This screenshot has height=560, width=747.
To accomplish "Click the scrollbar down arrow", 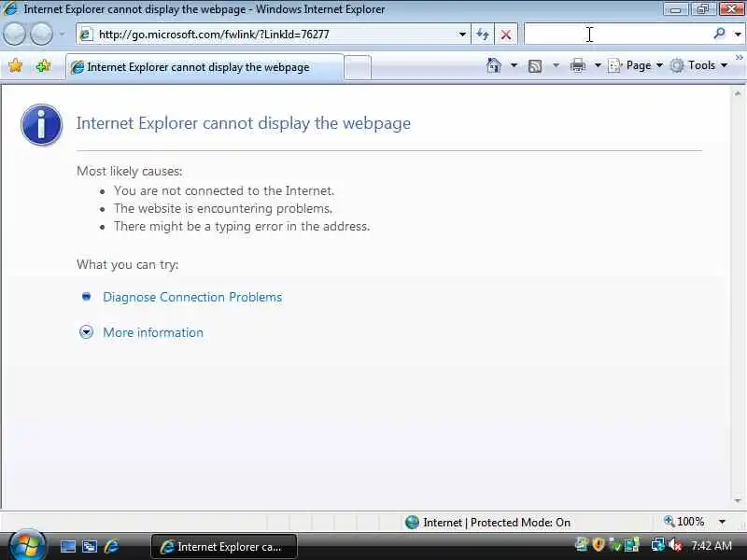I will pyautogui.click(x=738, y=500).
